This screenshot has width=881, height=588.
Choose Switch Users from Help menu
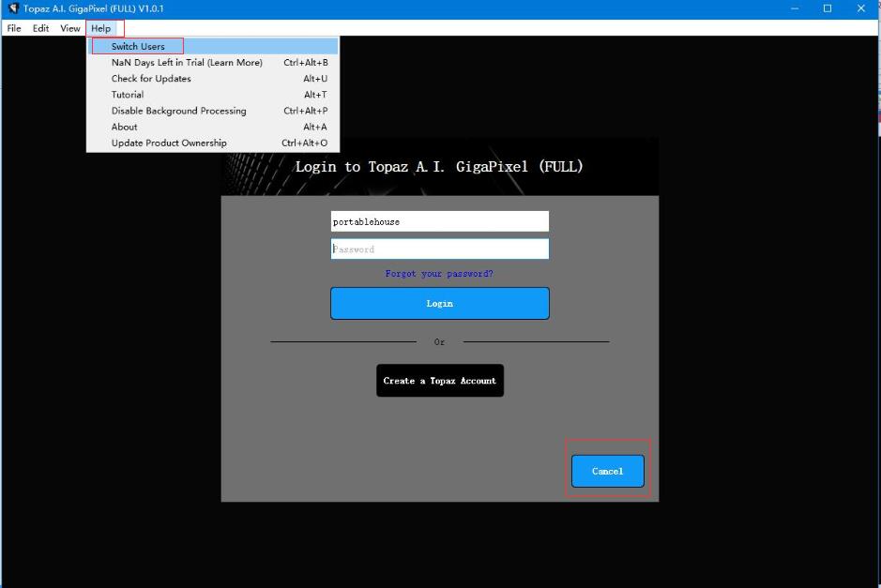point(214,46)
